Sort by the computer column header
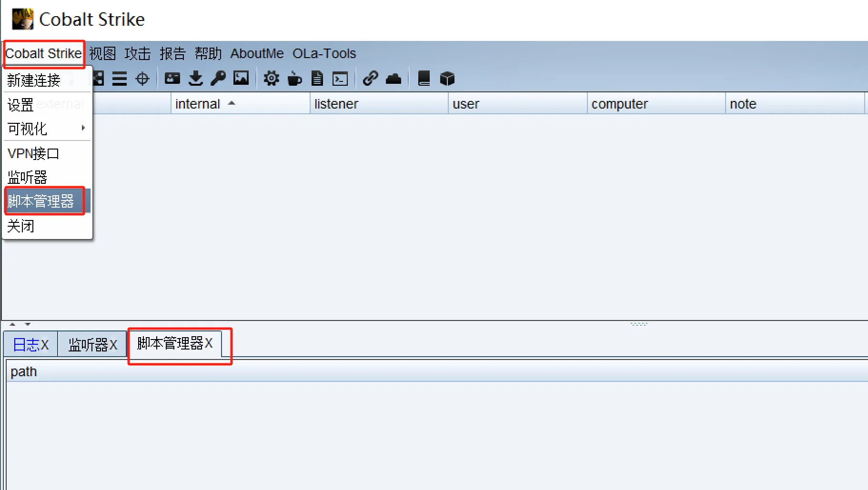 tap(656, 103)
